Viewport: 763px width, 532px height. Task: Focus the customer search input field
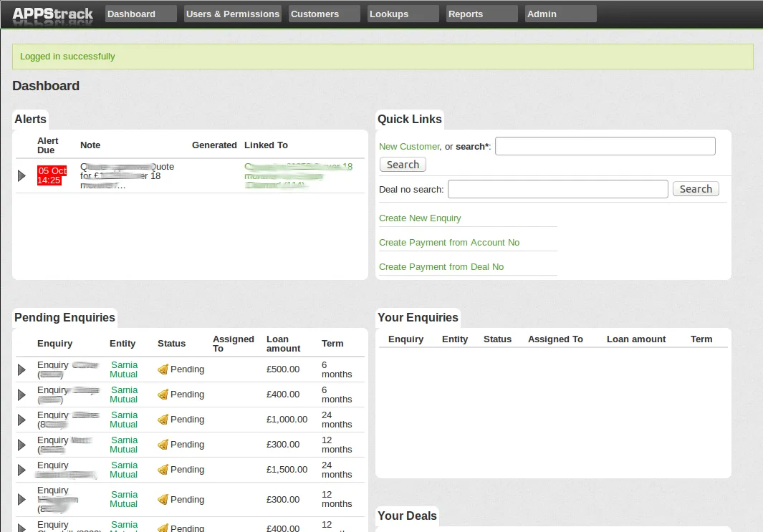(605, 146)
